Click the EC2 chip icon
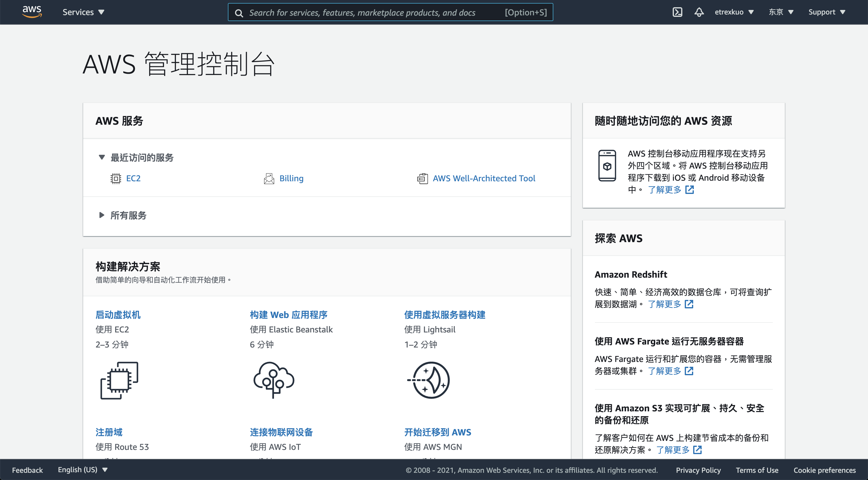This screenshot has width=868, height=480. click(115, 178)
